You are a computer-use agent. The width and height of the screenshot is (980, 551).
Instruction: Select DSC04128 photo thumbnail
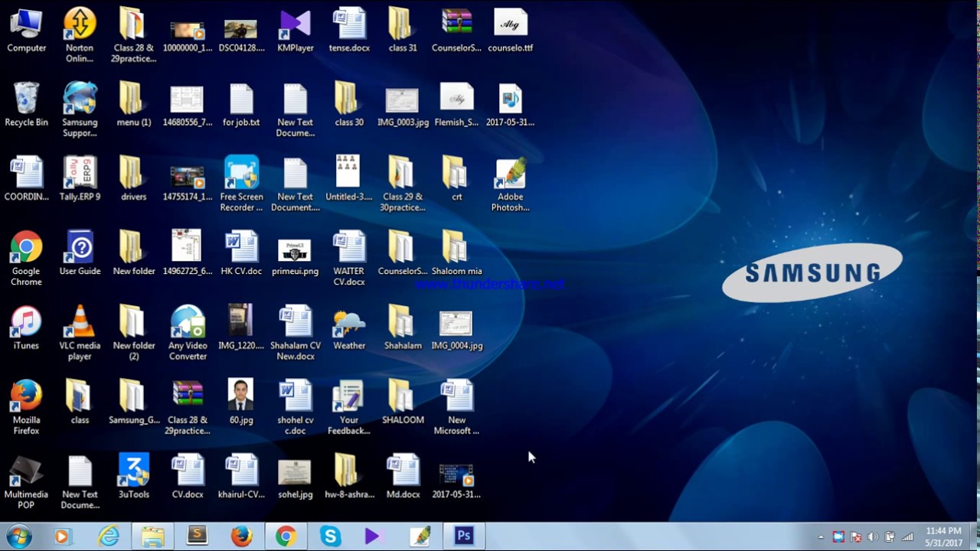pos(241,31)
